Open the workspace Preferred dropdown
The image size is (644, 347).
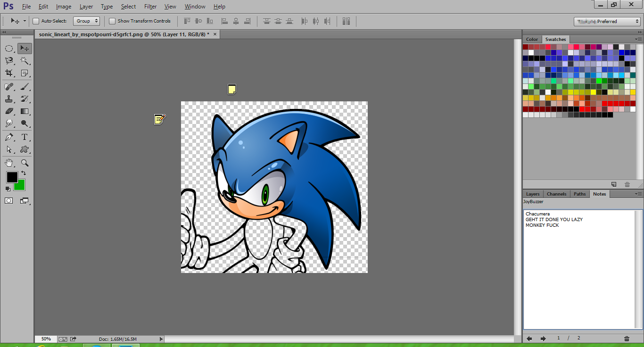(x=607, y=21)
